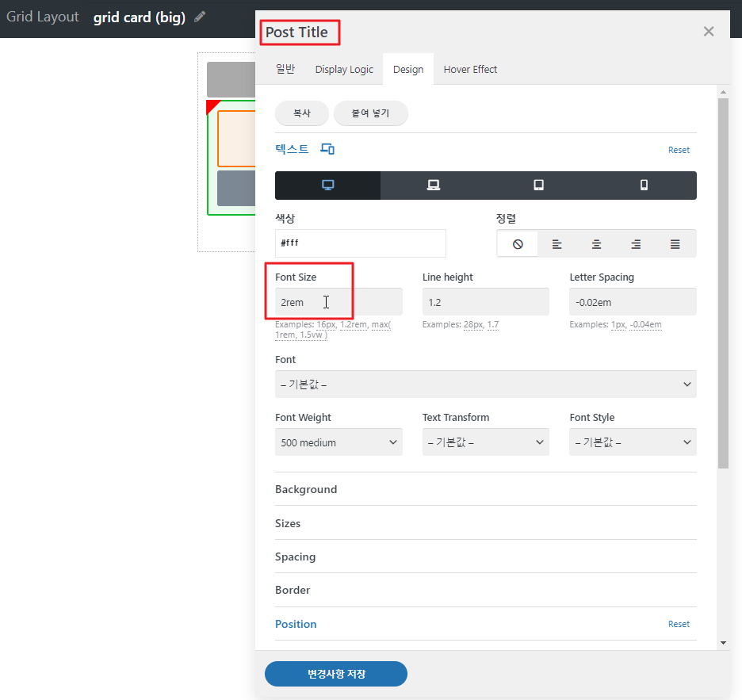Image resolution: width=742 pixels, height=700 pixels.
Task: Select the slate-blue block in grid preview
Action: click(236, 188)
